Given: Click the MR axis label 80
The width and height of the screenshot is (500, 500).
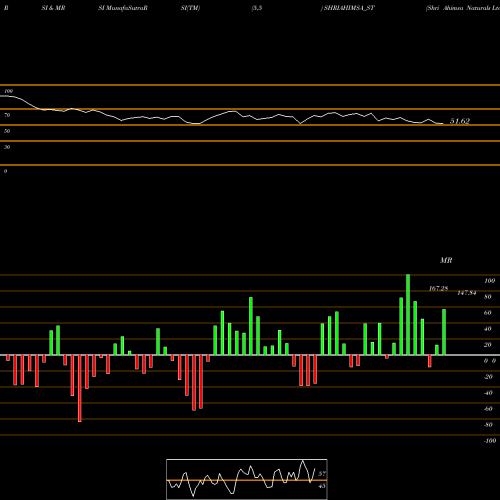Looking at the screenshot, I should tap(488, 297).
